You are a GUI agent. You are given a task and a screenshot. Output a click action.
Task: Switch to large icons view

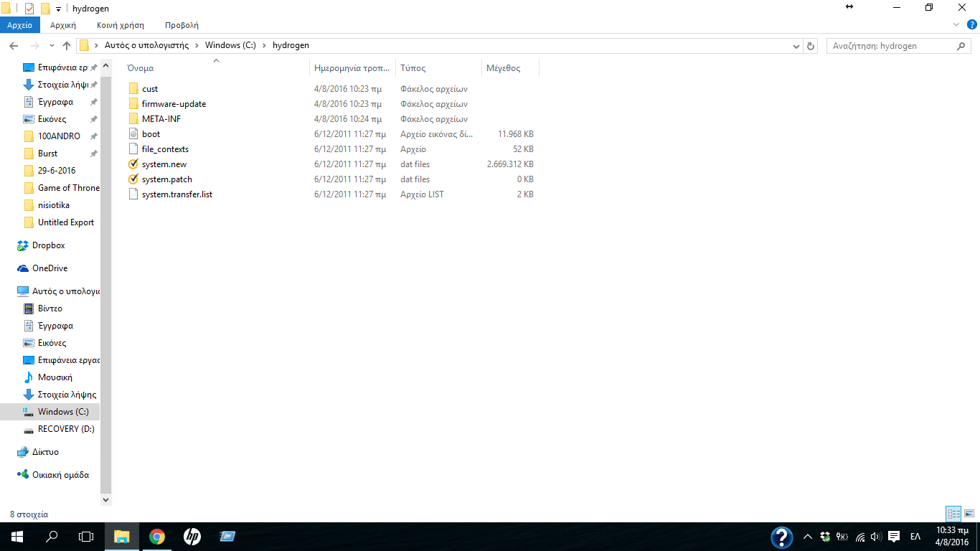(969, 514)
